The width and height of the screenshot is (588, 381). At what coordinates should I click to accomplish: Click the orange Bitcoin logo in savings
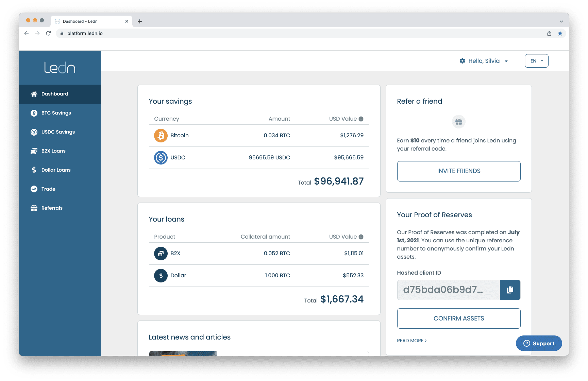(161, 136)
